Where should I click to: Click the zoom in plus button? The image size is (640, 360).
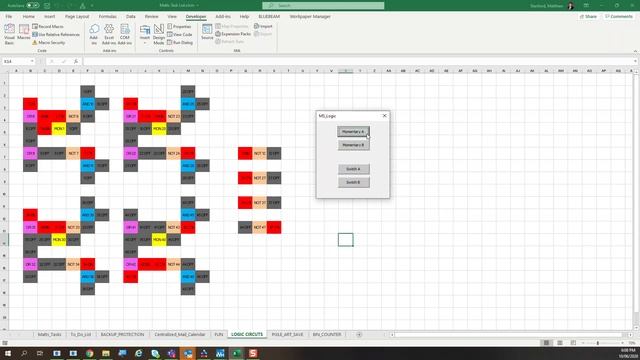(x=622, y=343)
